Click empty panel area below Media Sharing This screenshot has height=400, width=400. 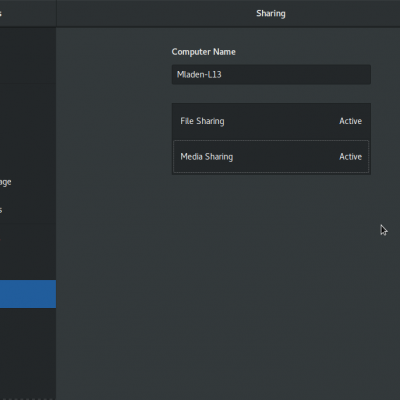pos(271,267)
